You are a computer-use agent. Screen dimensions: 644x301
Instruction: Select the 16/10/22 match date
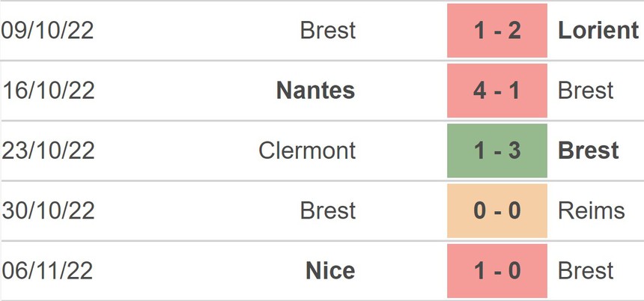(47, 91)
